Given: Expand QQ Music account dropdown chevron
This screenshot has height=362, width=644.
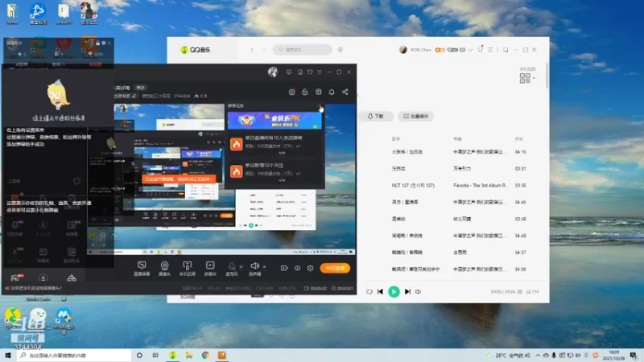Looking at the screenshot, I should [471, 50].
